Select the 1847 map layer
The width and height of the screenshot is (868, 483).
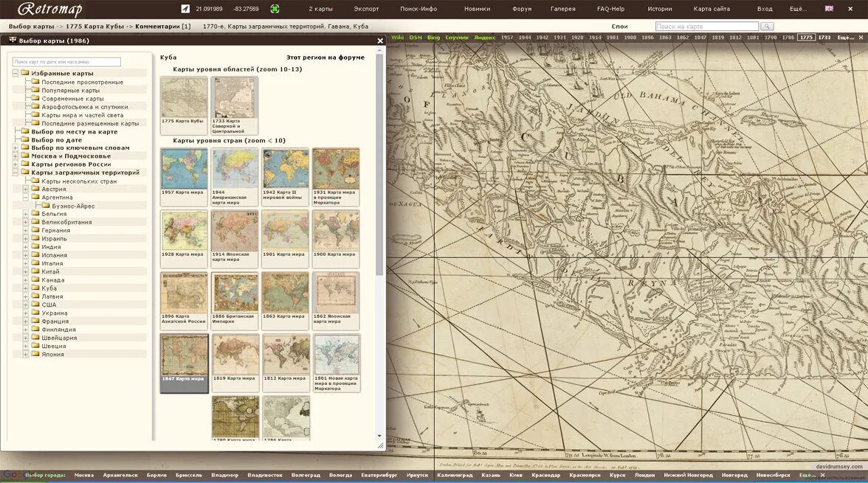(x=700, y=38)
